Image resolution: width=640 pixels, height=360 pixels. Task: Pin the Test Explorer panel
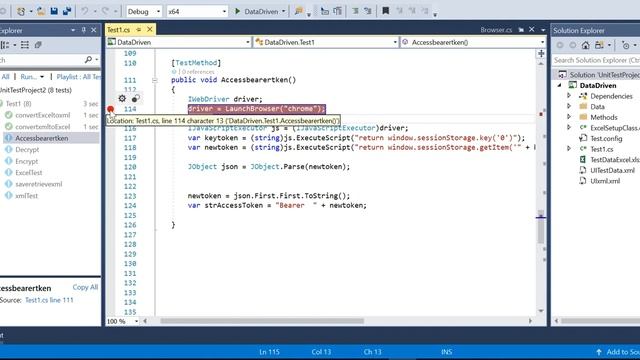(84, 30)
